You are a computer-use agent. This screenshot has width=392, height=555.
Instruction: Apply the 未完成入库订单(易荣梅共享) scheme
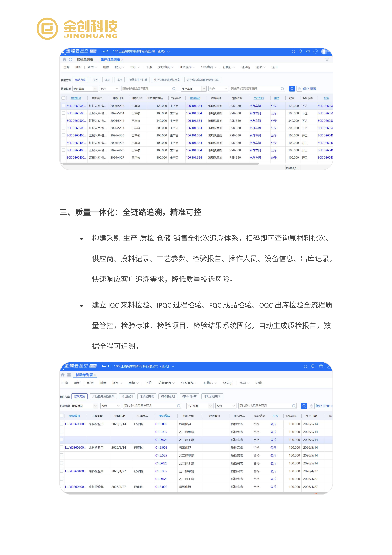pyautogui.click(x=203, y=80)
